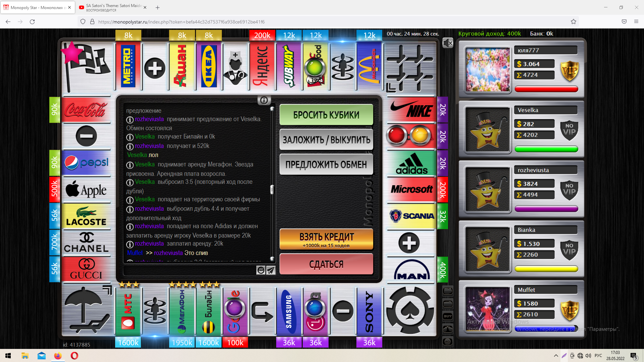This screenshot has width=644, height=362.
Task: Open Opera from the taskbar
Action: coord(75,356)
